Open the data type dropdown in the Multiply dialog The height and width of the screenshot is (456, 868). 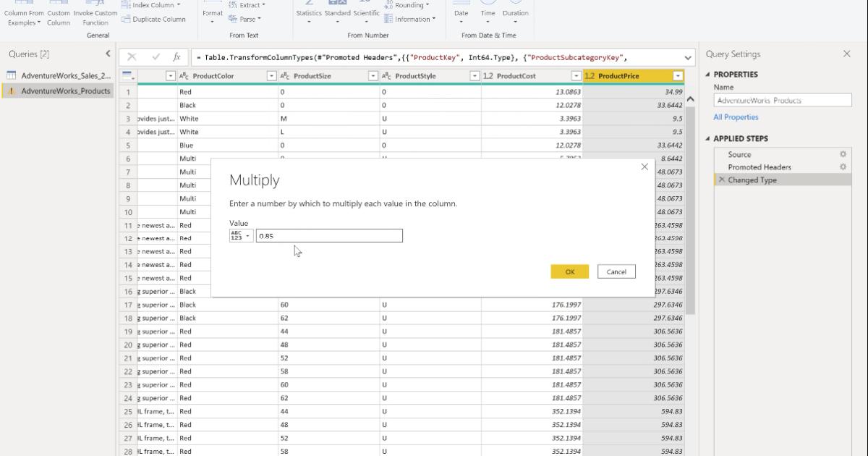coord(240,235)
